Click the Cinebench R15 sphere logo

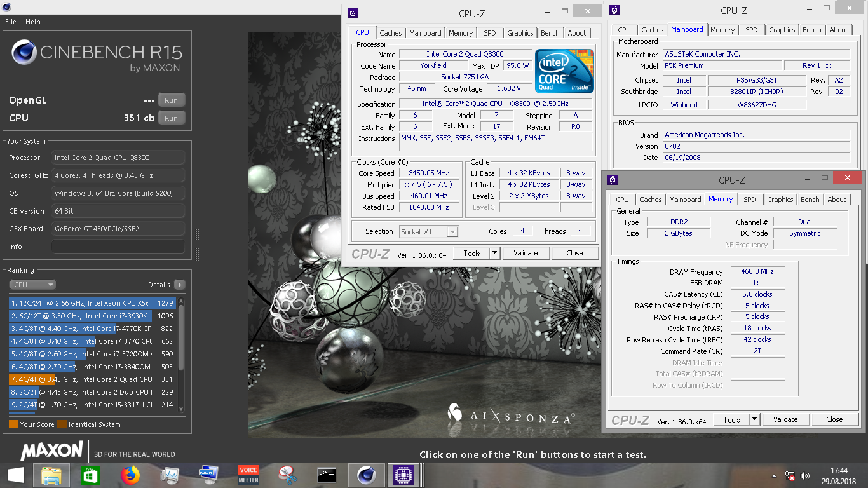pyautogui.click(x=24, y=52)
